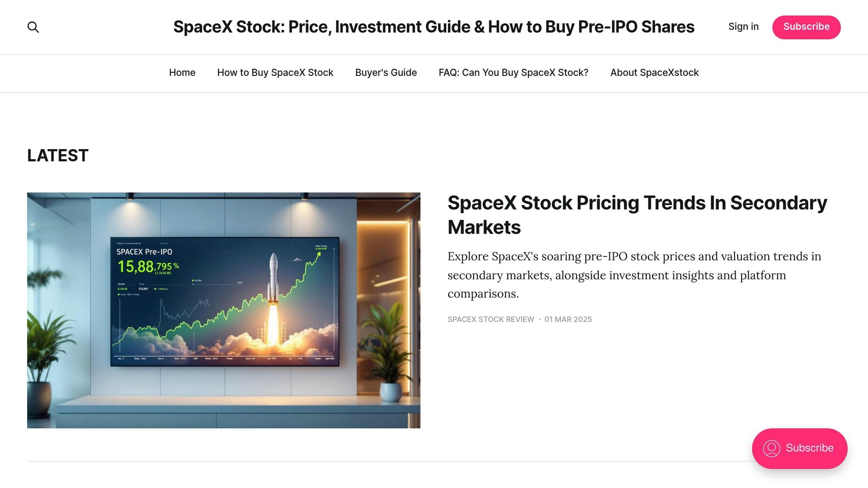Select the Sign in link
Image resolution: width=868 pixels, height=488 pixels.
click(x=743, y=27)
